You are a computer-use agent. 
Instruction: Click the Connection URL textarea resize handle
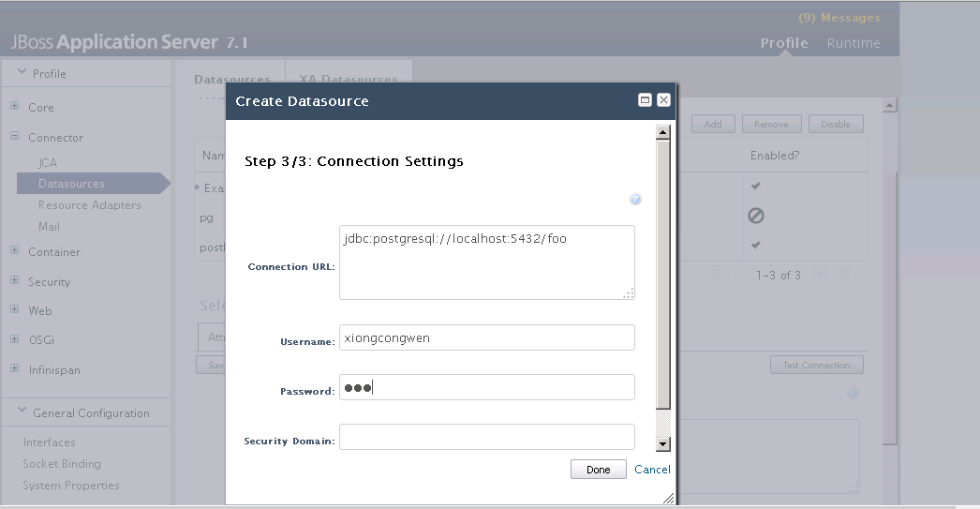click(629, 292)
